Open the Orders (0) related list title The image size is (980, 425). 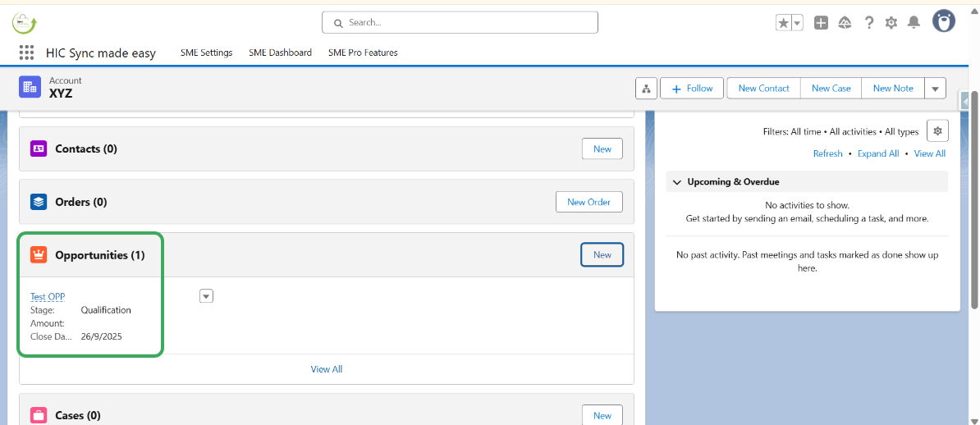[x=81, y=202]
